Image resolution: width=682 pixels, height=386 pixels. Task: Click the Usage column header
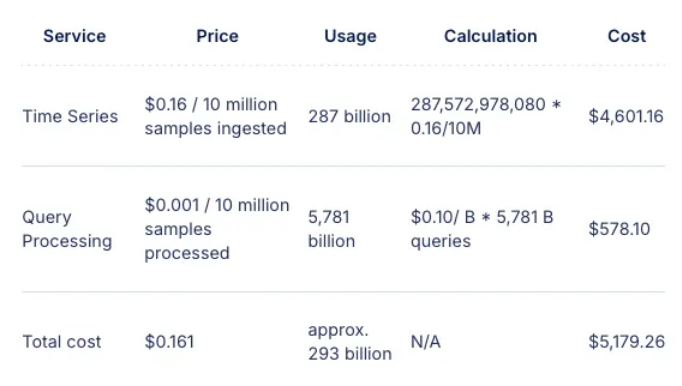(x=350, y=36)
